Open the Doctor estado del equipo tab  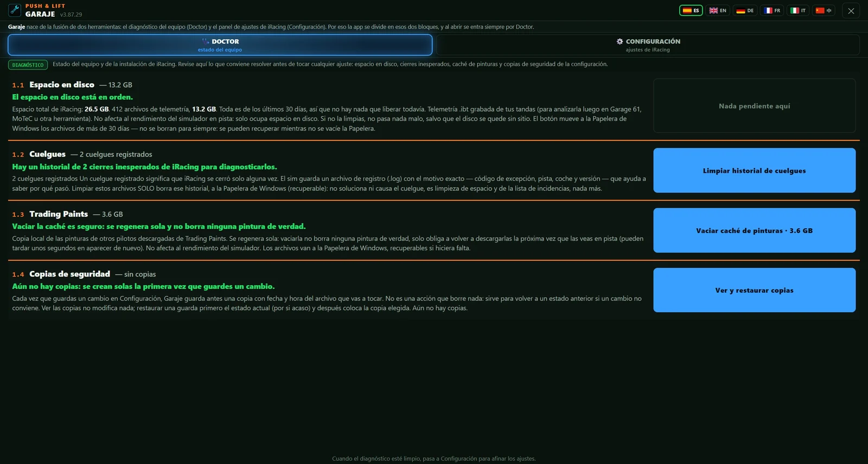pyautogui.click(x=220, y=45)
